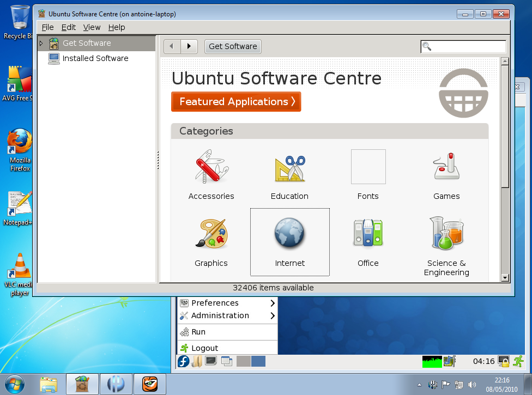Image resolution: width=532 pixels, height=395 pixels.
Task: Click the blue globe taskbar button
Action: [116, 385]
